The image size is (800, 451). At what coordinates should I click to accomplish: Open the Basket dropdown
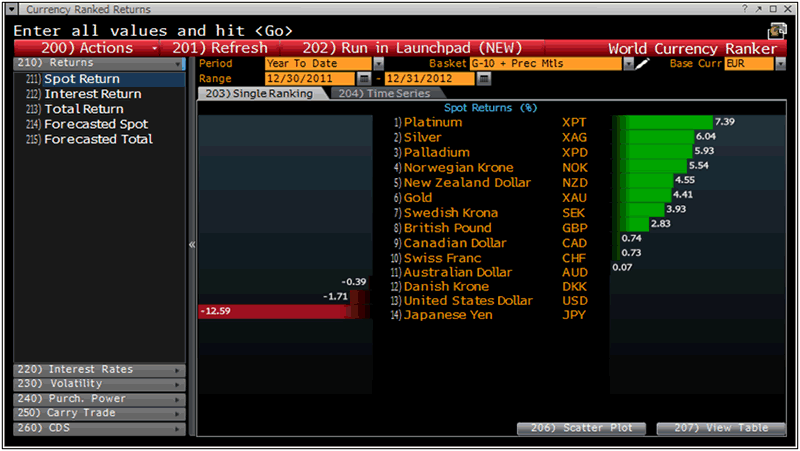point(628,63)
